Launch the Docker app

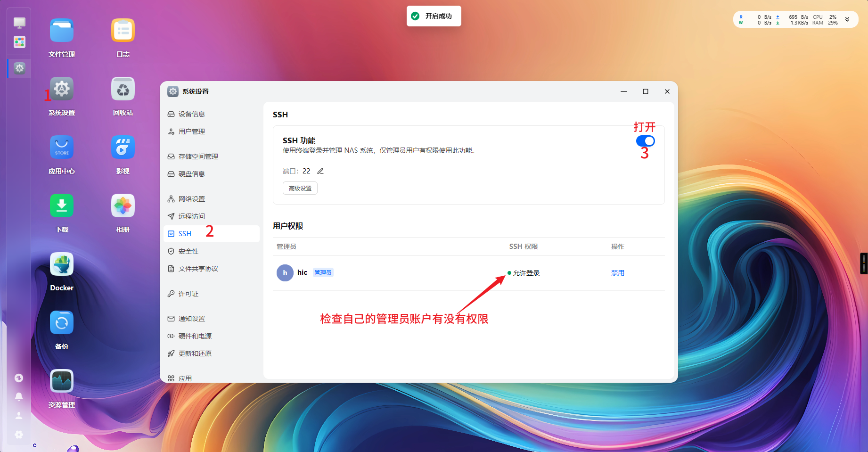62,264
